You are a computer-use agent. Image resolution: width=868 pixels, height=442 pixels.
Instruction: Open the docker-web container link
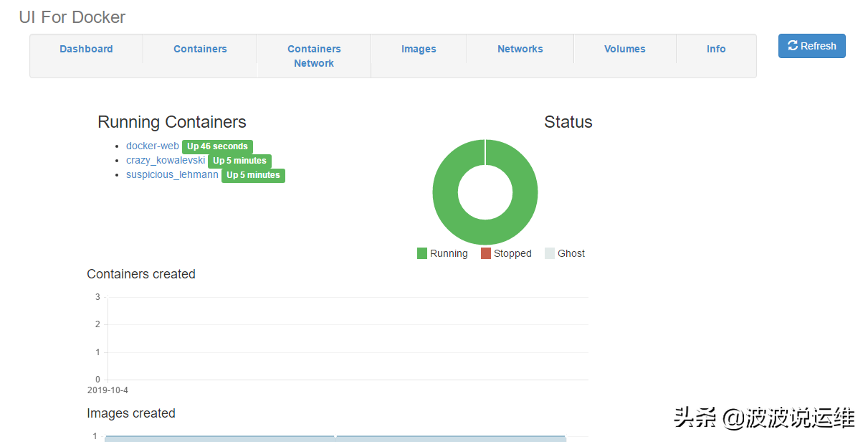(153, 146)
